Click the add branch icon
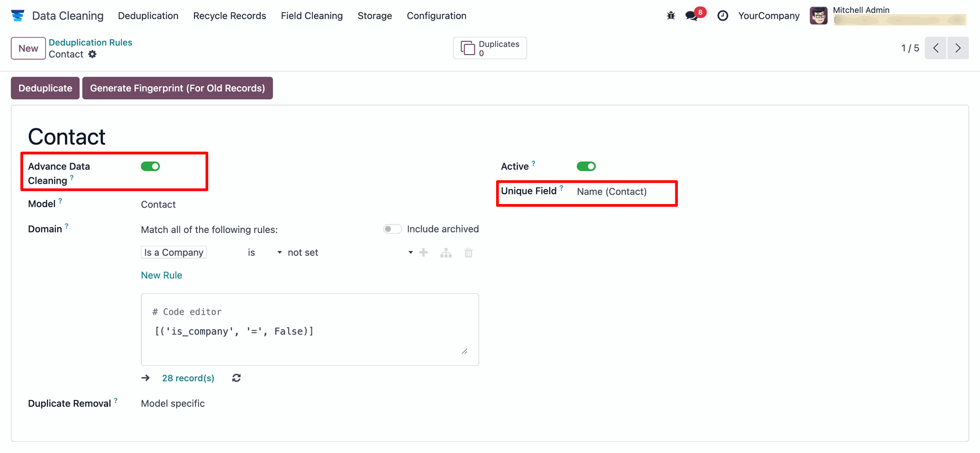The height and width of the screenshot is (453, 980). pos(446,253)
